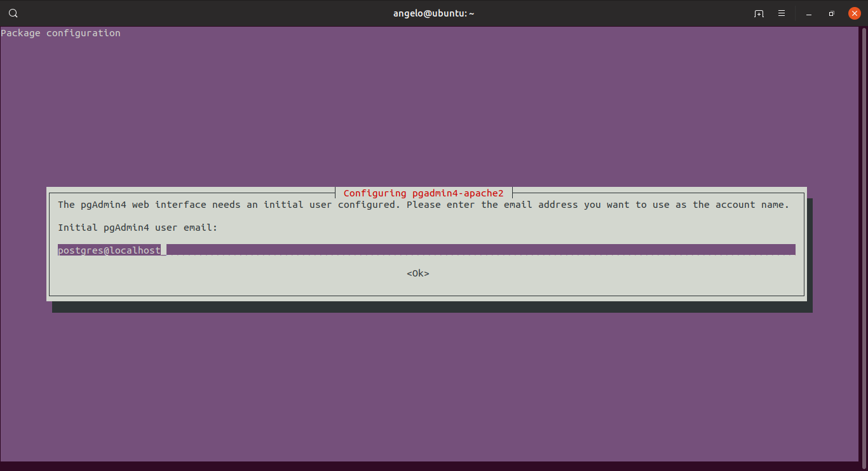Image resolution: width=868 pixels, height=471 pixels.
Task: Maximize the terminal window
Action: click(x=832, y=13)
